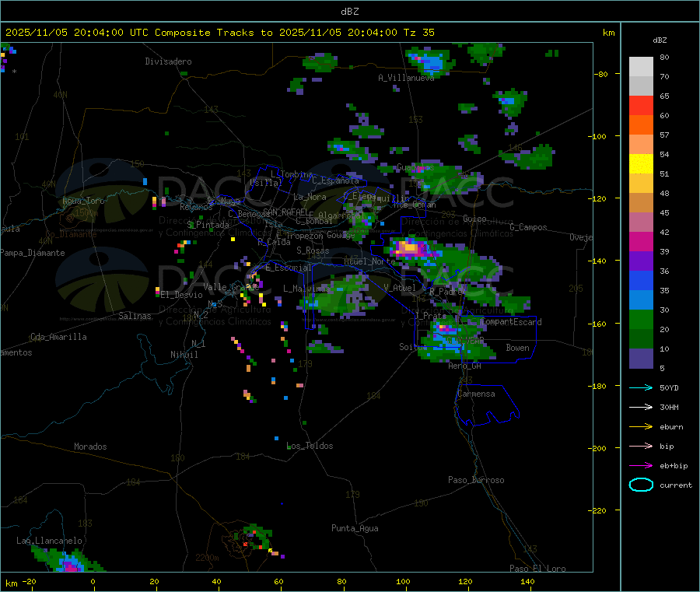Screen dimensions: 700x592
Task: Select the 'SAN_RAFAEL' city label
Action: point(285,212)
